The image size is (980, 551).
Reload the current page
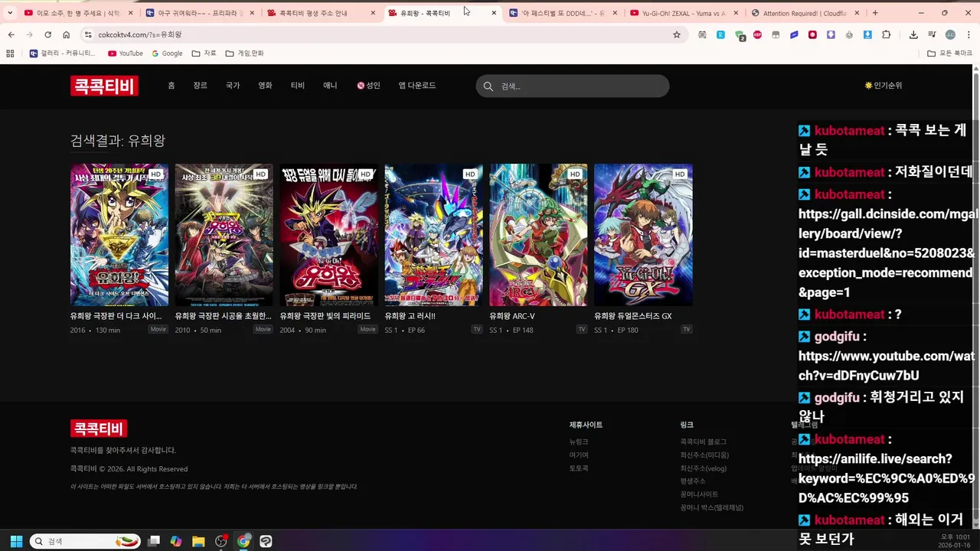[x=47, y=34]
